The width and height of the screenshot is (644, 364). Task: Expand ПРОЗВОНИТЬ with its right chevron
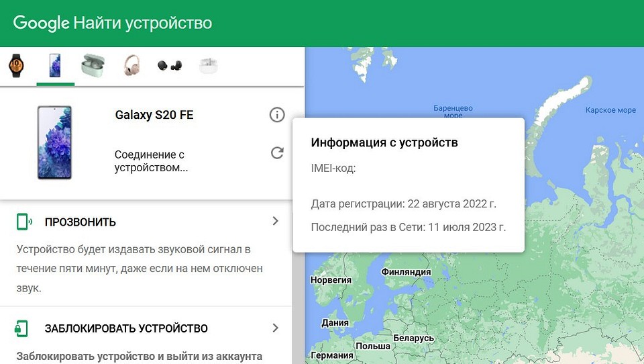tap(275, 221)
